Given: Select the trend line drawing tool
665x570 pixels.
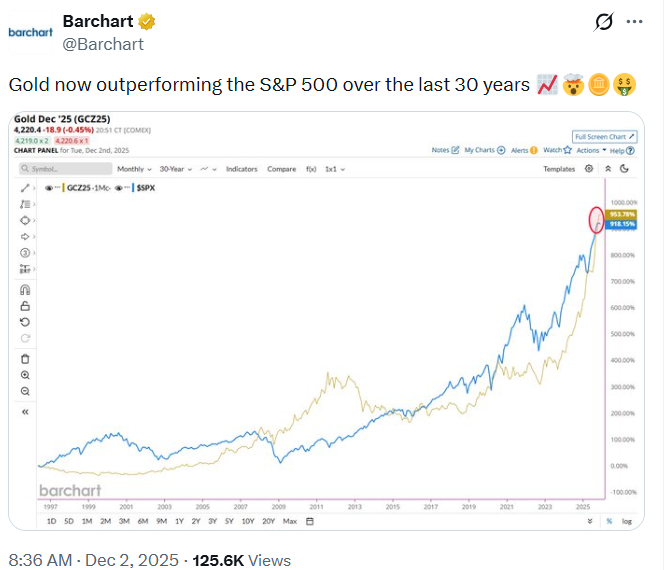Looking at the screenshot, I should point(25,186).
